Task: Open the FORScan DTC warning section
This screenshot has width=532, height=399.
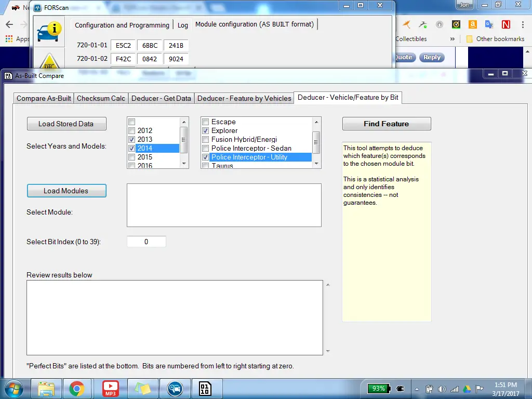Action: click(49, 61)
